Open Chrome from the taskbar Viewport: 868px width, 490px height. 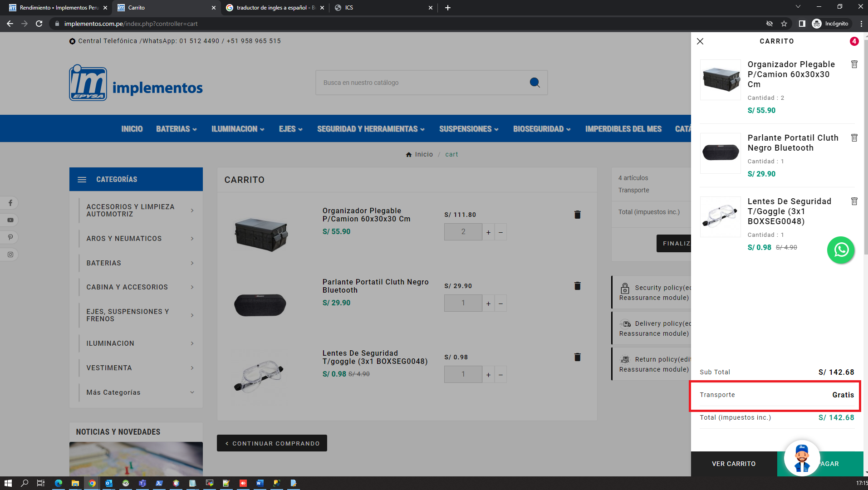[x=92, y=483]
